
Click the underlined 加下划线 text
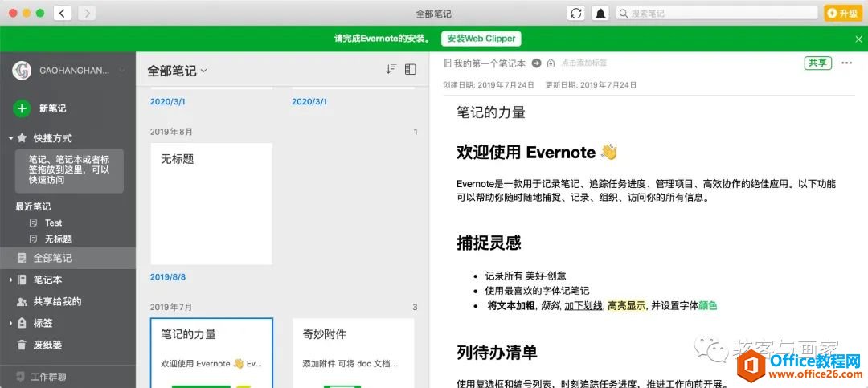(x=583, y=305)
